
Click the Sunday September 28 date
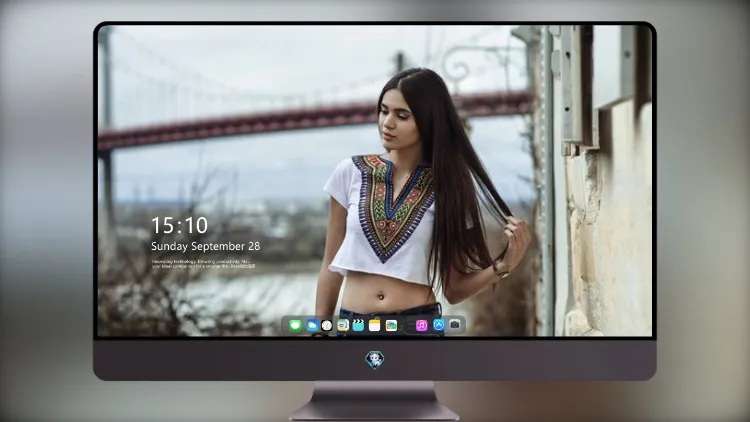click(x=206, y=246)
